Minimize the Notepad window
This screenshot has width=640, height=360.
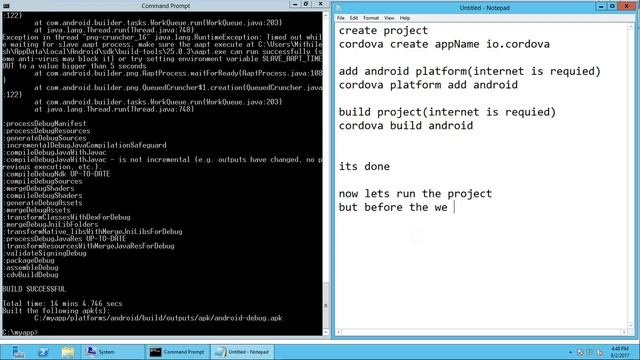click(x=601, y=7)
